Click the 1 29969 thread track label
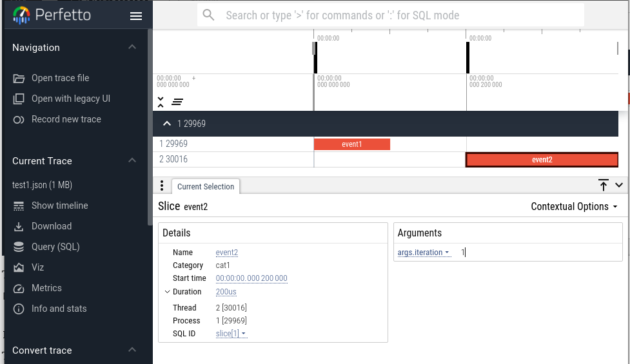Viewport: 630px width, 364px height. pos(173,144)
